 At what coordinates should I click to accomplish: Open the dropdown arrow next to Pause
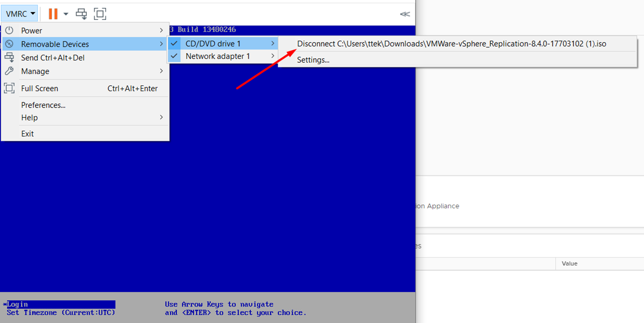(66, 14)
